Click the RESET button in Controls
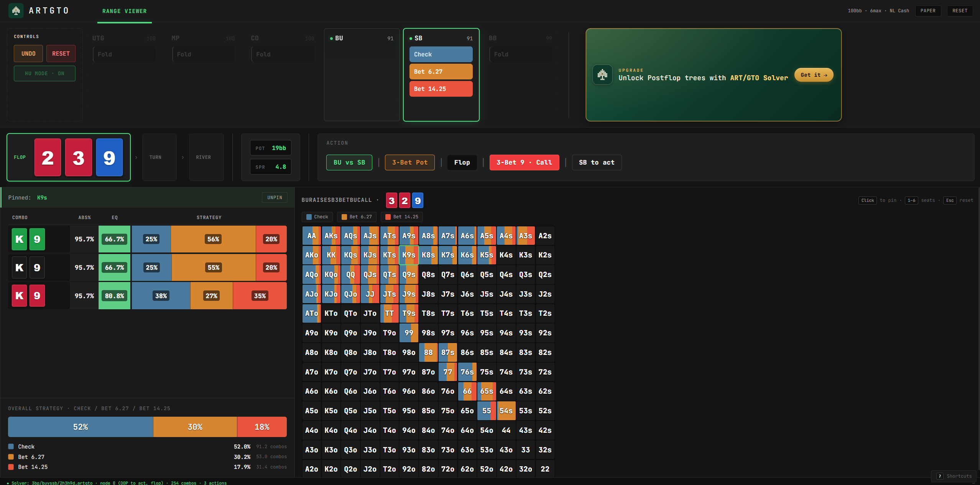The image size is (980, 485). pos(61,53)
